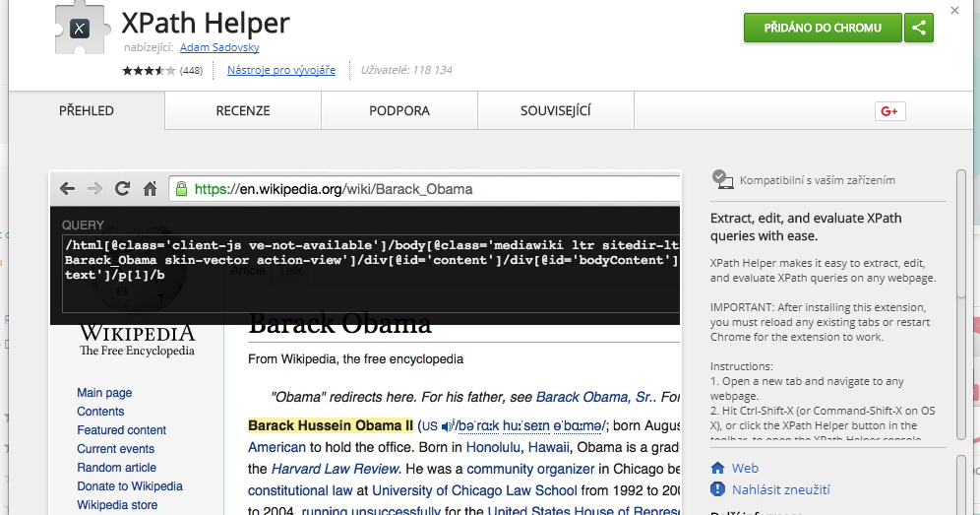980x515 pixels.
Task: Click Random article in the Wikipedia sidebar
Action: [x=116, y=468]
